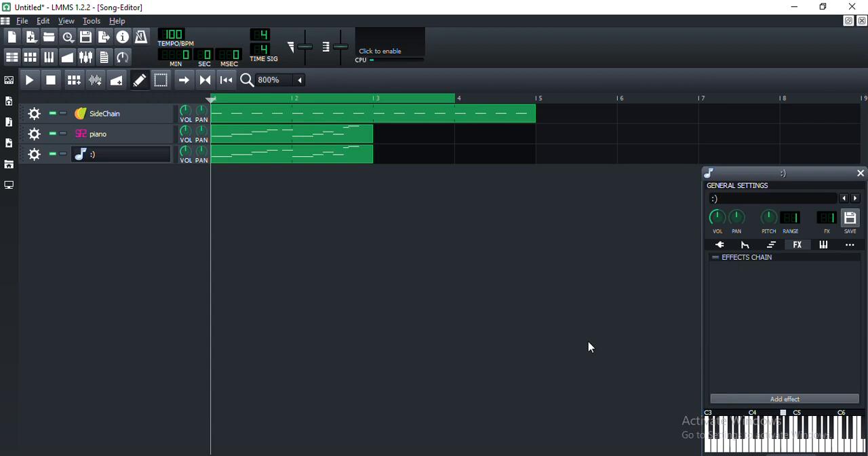Switch to the FX tab in the instrument panel
Image resolution: width=868 pixels, height=456 pixels.
coord(797,245)
